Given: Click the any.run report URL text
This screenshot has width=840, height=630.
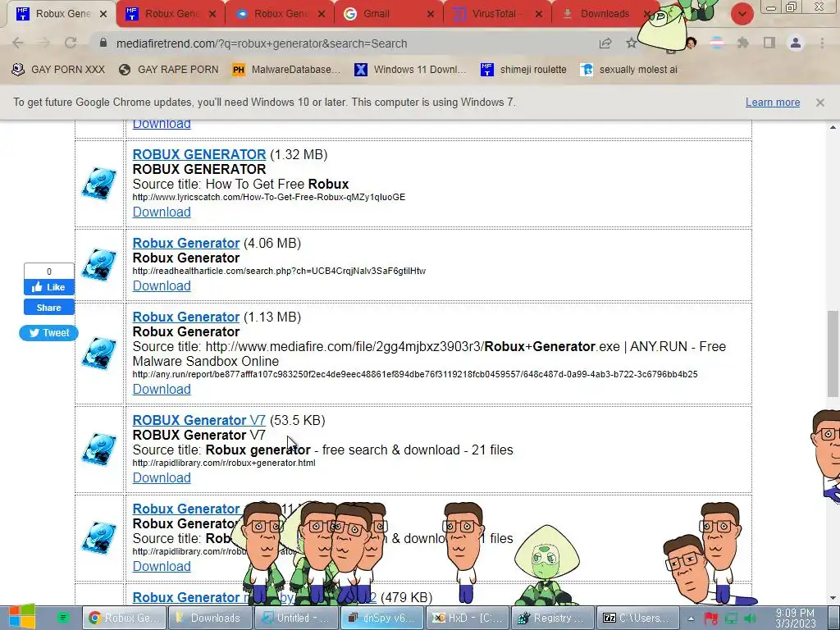Looking at the screenshot, I should (414, 374).
